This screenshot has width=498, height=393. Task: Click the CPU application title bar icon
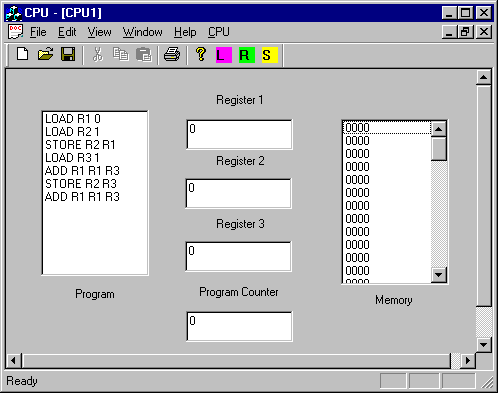click(14, 13)
